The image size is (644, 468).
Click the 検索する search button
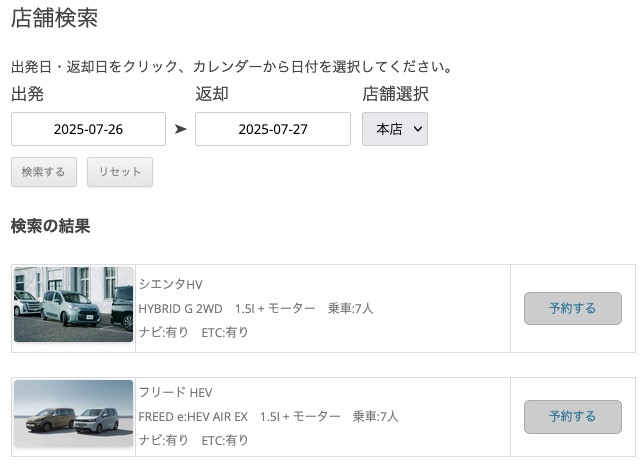(x=44, y=172)
